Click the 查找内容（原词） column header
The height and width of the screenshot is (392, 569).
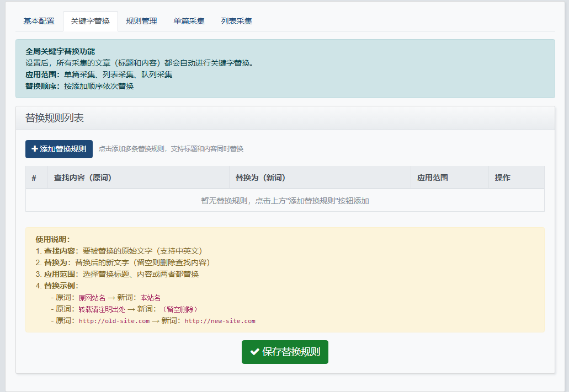tap(83, 178)
